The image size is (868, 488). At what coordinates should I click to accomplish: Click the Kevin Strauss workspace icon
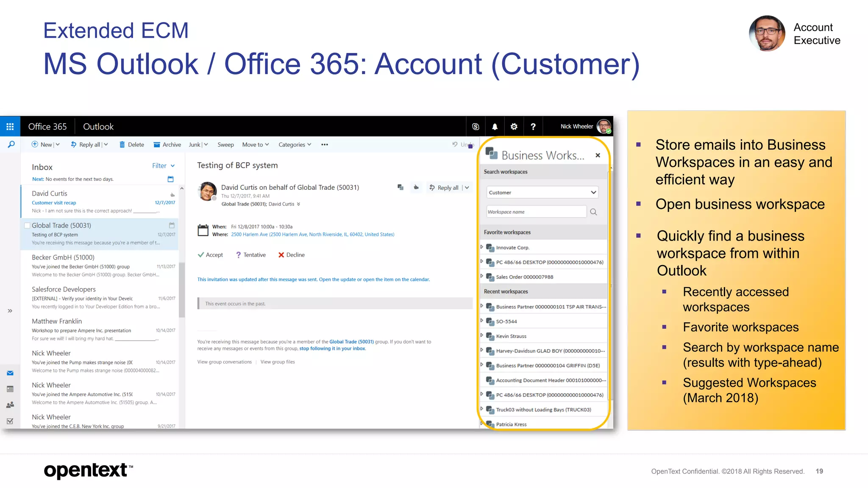point(490,336)
